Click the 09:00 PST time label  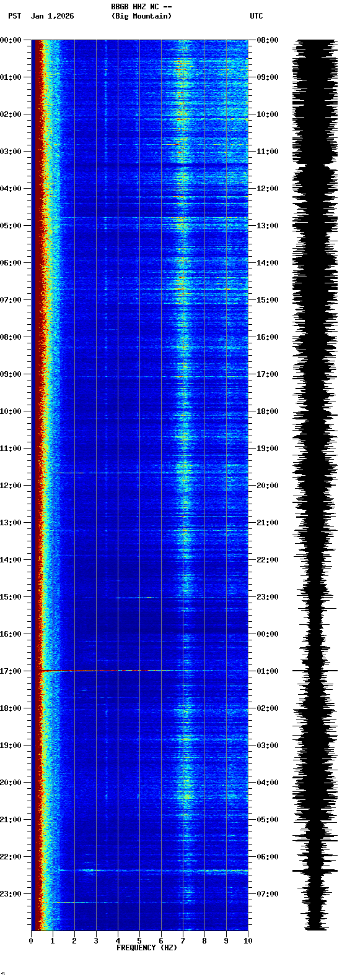tap(11, 374)
